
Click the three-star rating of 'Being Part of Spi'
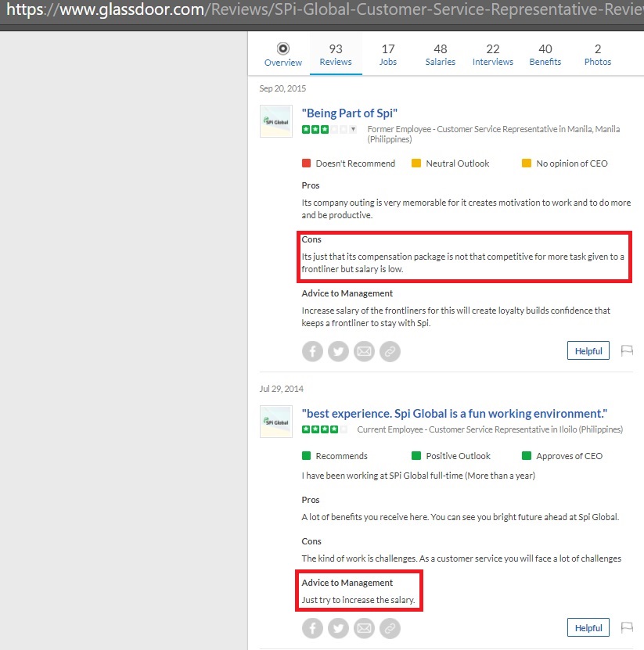[325, 129]
